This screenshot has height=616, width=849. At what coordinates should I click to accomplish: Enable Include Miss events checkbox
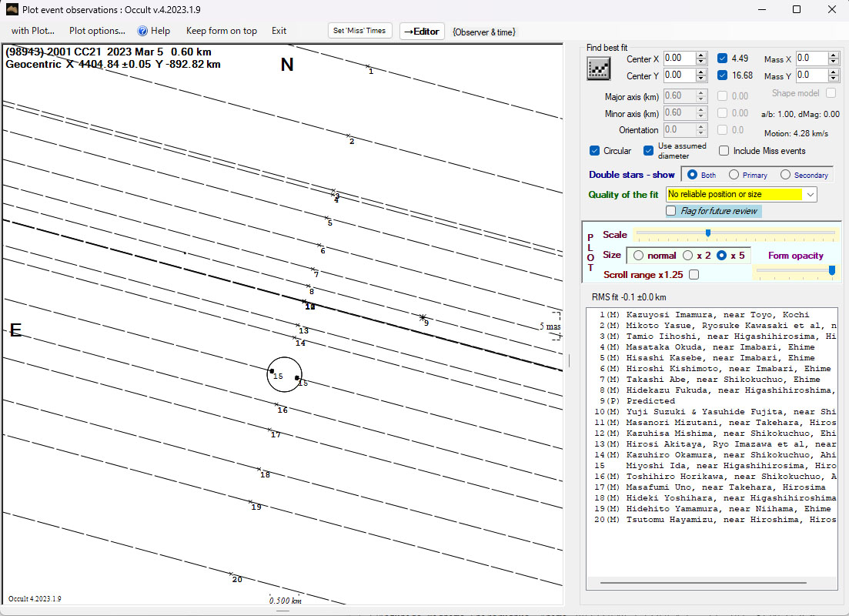click(724, 151)
